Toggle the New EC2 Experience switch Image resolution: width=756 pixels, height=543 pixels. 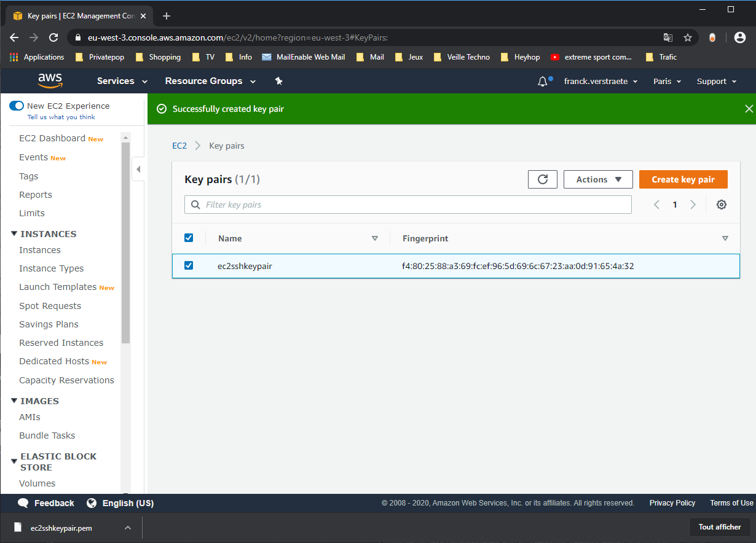(17, 106)
